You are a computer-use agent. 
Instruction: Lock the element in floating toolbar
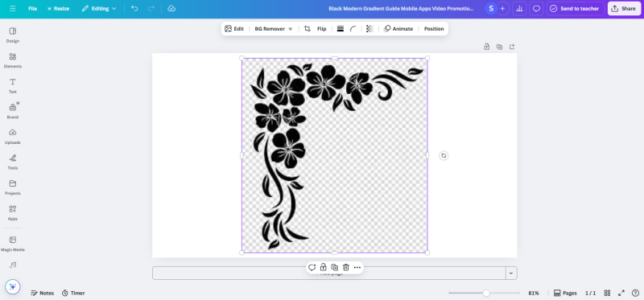point(324,268)
